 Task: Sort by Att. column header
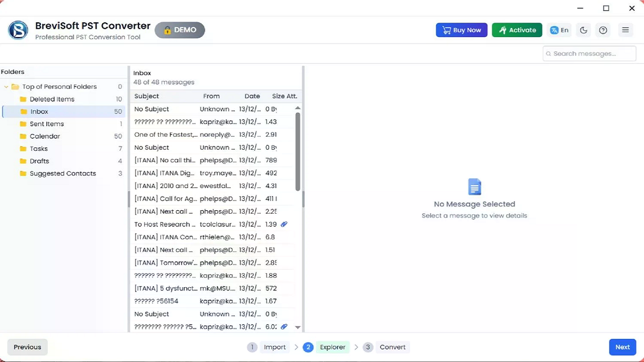[292, 96]
